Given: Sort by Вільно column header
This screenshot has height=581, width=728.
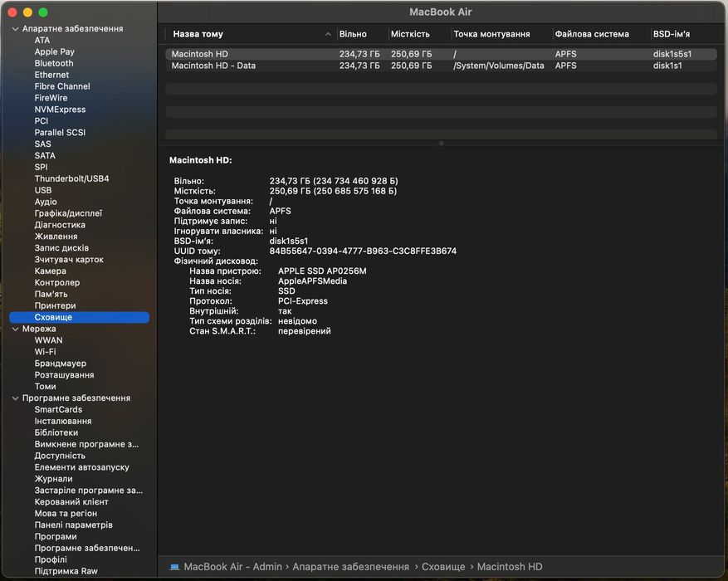Looking at the screenshot, I should [353, 34].
